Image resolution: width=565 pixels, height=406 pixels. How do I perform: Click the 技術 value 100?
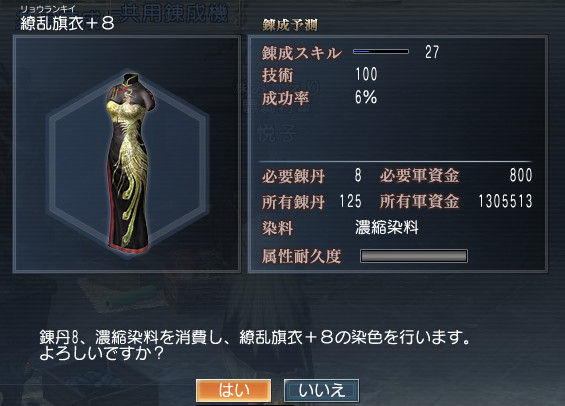tap(366, 74)
